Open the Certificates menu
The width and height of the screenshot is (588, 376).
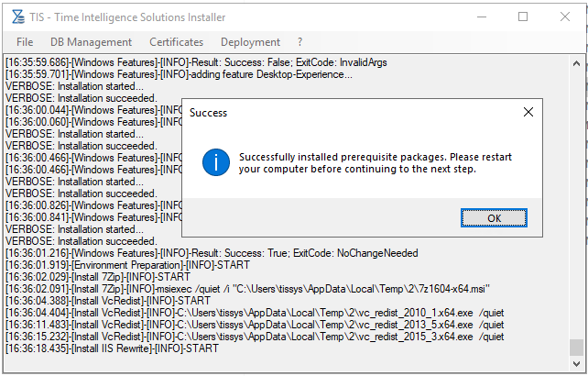[x=176, y=42]
